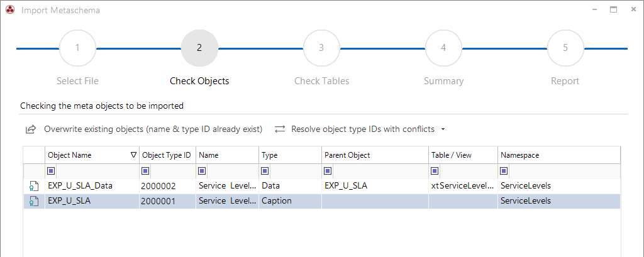This screenshot has height=257, width=644.
Task: Sort by Namespace column header
Action: tap(559, 155)
